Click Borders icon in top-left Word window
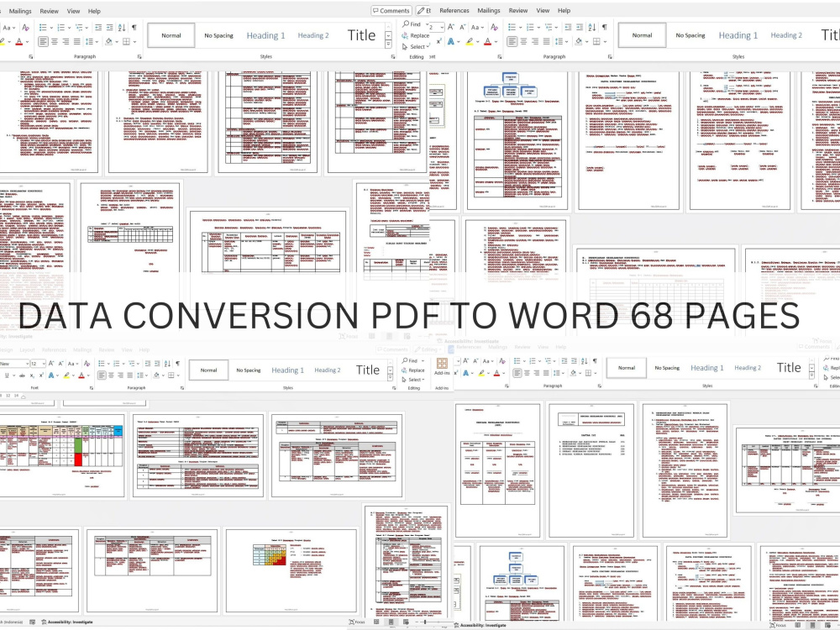This screenshot has width=840, height=630. coord(128,42)
